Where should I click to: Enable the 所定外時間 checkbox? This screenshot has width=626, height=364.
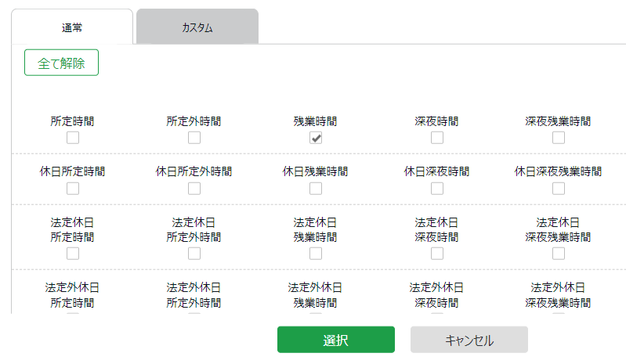click(x=194, y=138)
